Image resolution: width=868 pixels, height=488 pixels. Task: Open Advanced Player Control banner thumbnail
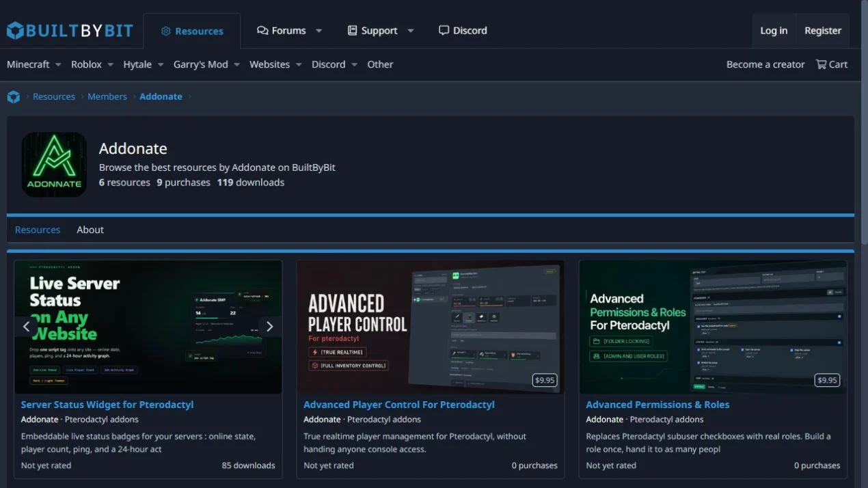(x=431, y=327)
